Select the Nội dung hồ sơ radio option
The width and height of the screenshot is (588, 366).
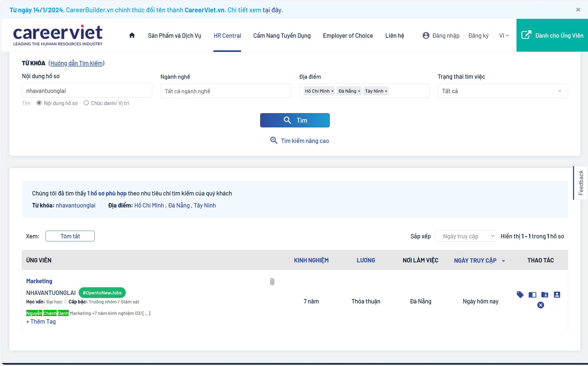(x=39, y=103)
